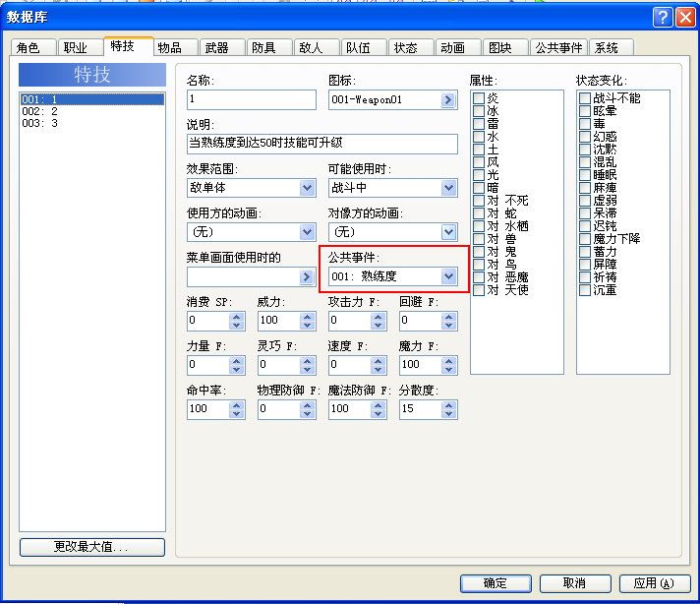Enable the 雷 attribute checkbox
This screenshot has width=700, height=604.
coord(479,124)
